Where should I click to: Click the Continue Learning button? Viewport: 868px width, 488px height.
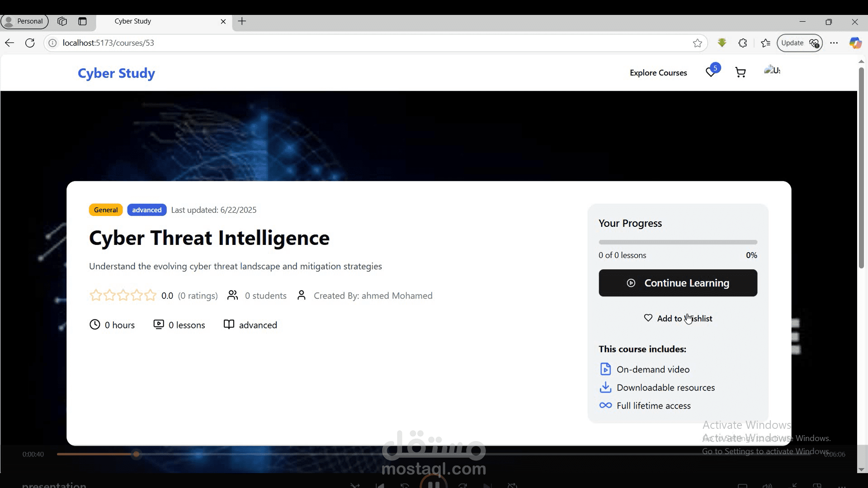[x=678, y=283]
